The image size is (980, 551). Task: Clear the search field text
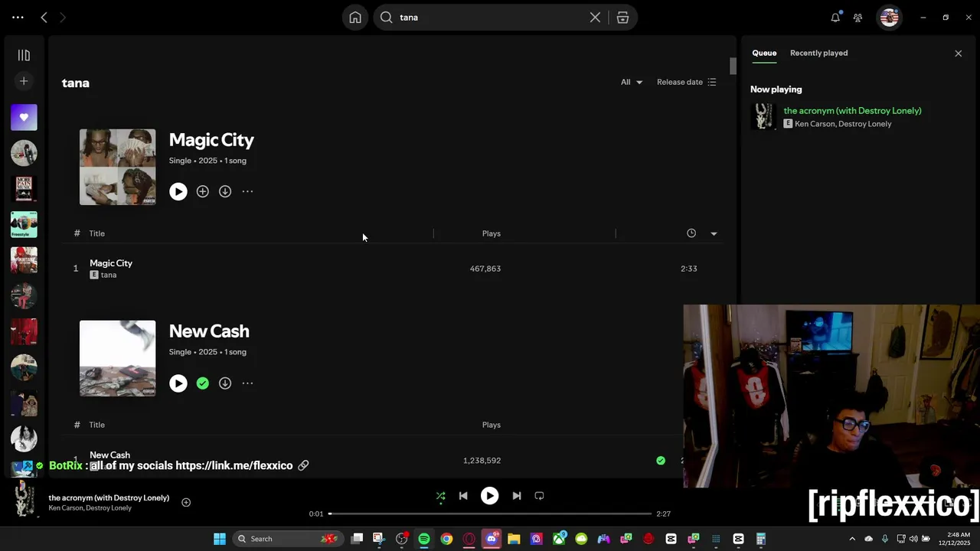[595, 18]
